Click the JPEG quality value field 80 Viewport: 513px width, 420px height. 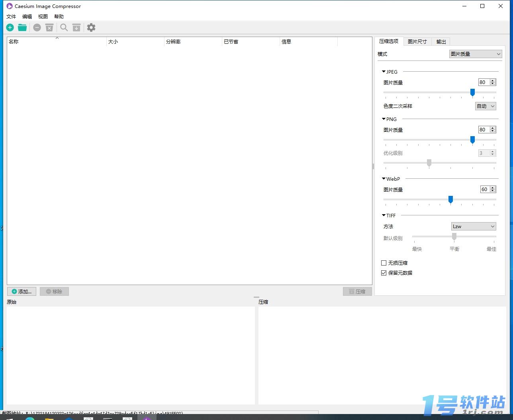[484, 82]
